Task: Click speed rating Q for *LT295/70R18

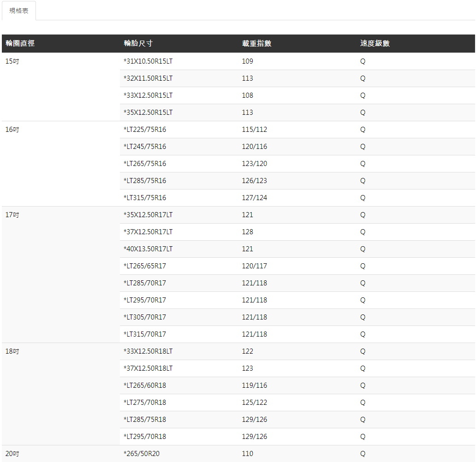Action: (x=363, y=437)
